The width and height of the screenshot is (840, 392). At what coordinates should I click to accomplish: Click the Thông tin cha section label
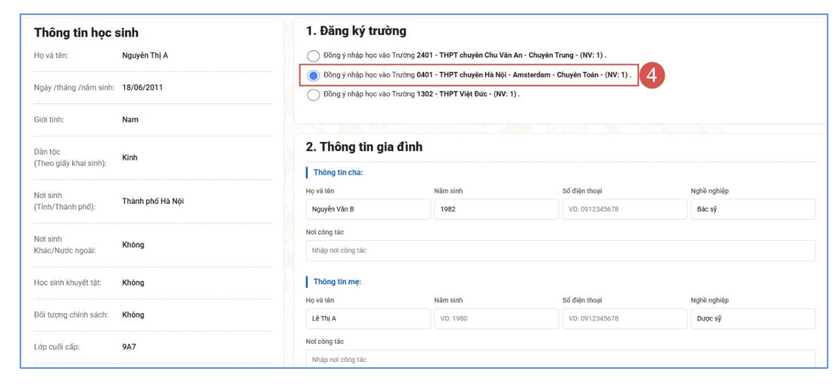(339, 172)
